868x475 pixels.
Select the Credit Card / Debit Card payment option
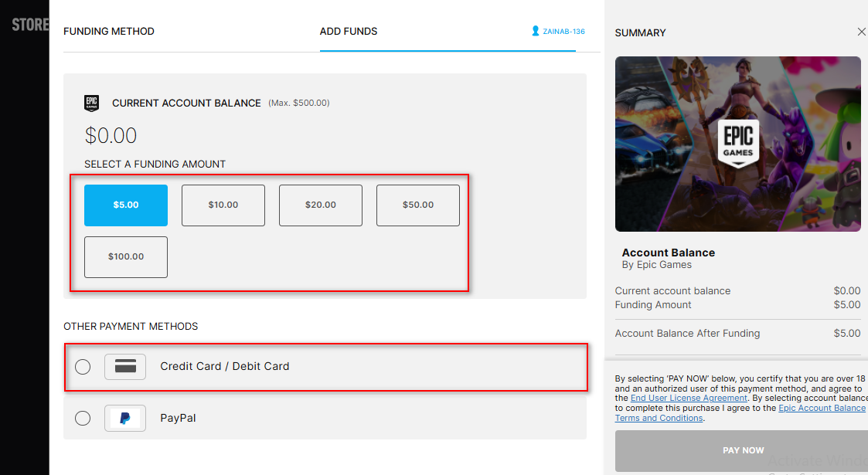(x=83, y=366)
